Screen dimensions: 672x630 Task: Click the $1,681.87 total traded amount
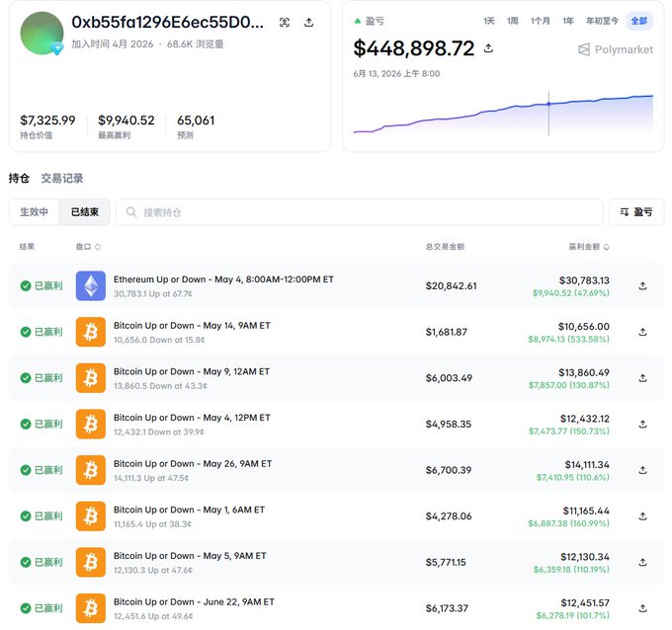[x=446, y=332]
